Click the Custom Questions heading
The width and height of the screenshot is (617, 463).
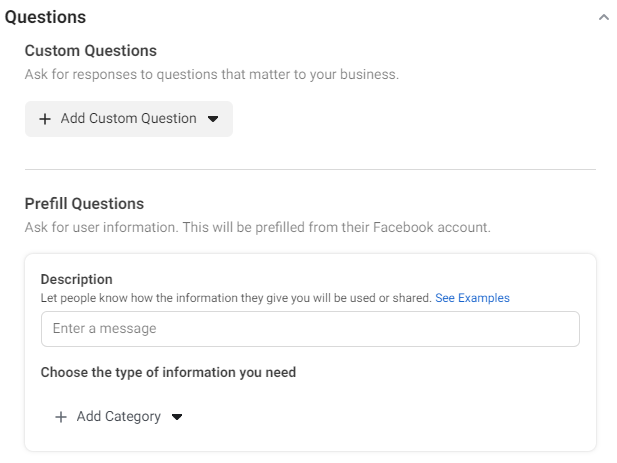[91, 51]
